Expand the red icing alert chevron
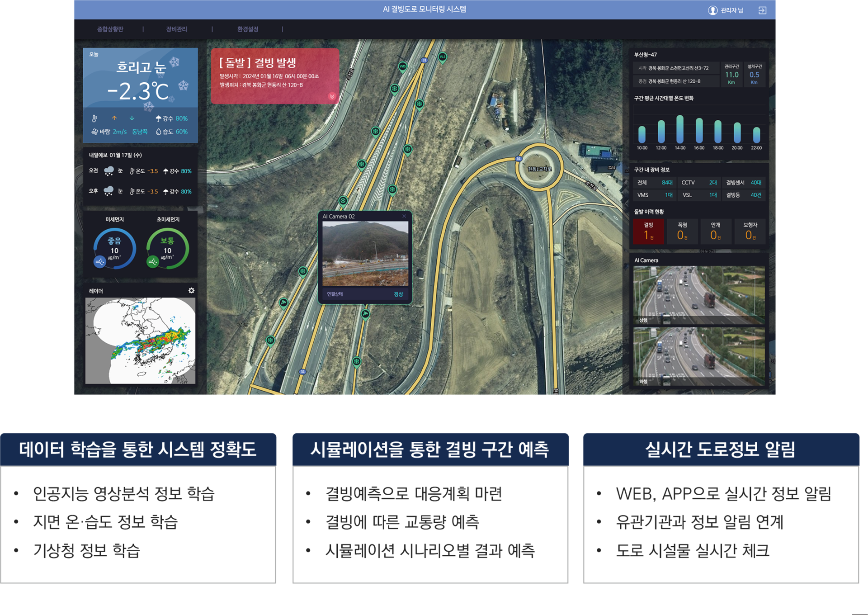This screenshot has width=868, height=615. [332, 96]
